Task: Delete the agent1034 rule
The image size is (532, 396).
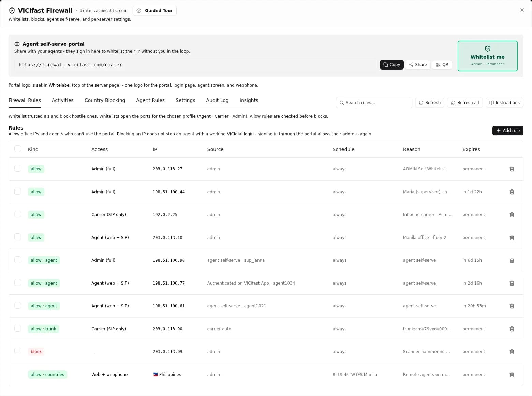Action: 512,283
